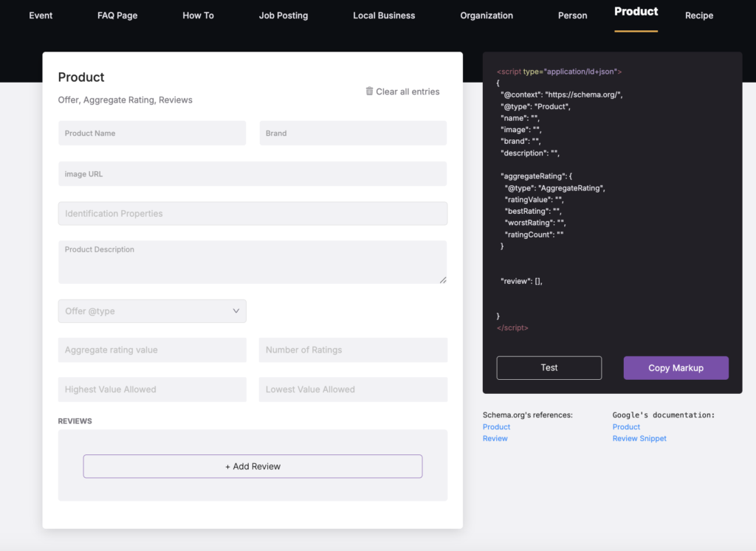Open the Local Business tab

click(x=384, y=15)
